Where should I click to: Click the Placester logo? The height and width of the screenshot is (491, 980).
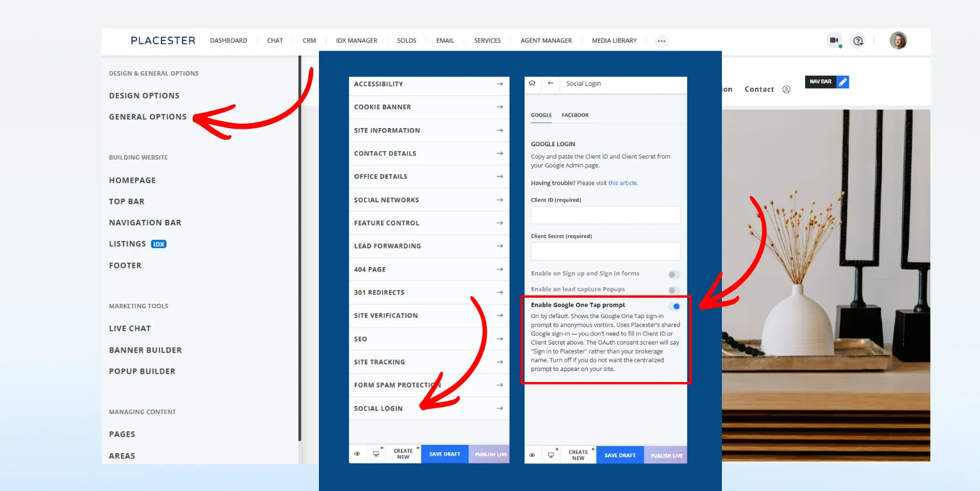click(x=163, y=40)
